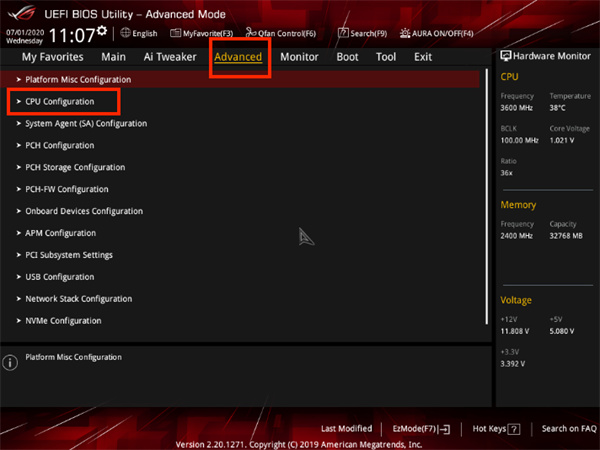
Task: Expand PCH Storage Configuration
Action: 75,168
